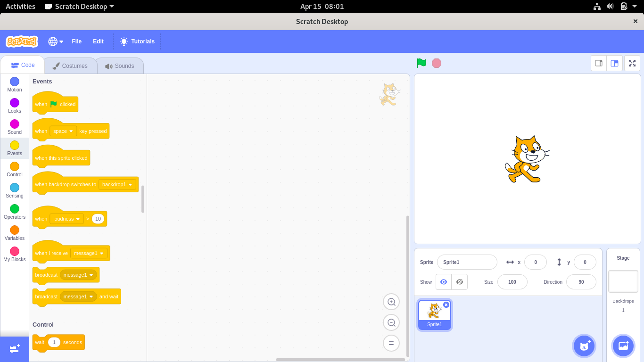Reset workspace zoom with equals button

pyautogui.click(x=391, y=343)
